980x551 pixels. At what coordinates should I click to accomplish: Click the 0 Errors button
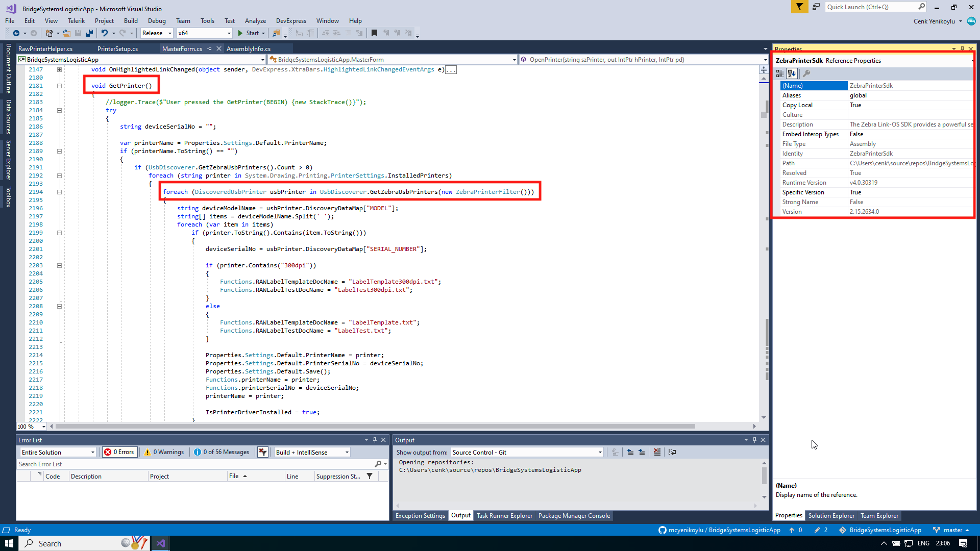pos(119,452)
